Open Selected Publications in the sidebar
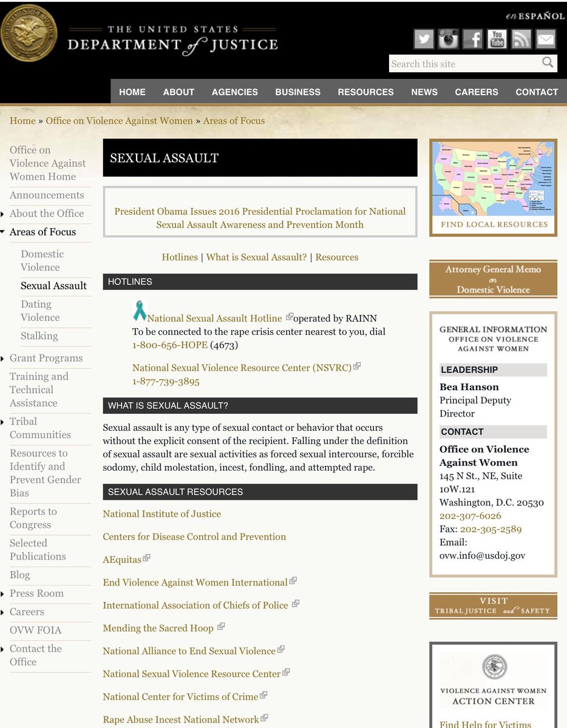Screen dimensions: 567x728 [x=38, y=550]
